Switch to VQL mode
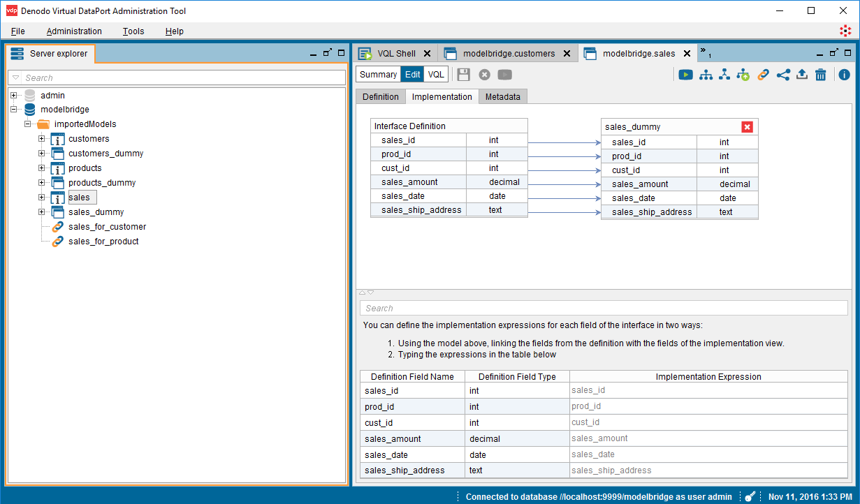 click(x=436, y=75)
